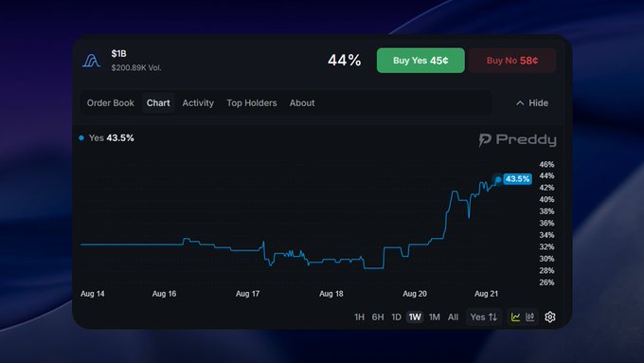Click the Buy No 58¢ button
The image size is (644, 363).
[512, 61]
